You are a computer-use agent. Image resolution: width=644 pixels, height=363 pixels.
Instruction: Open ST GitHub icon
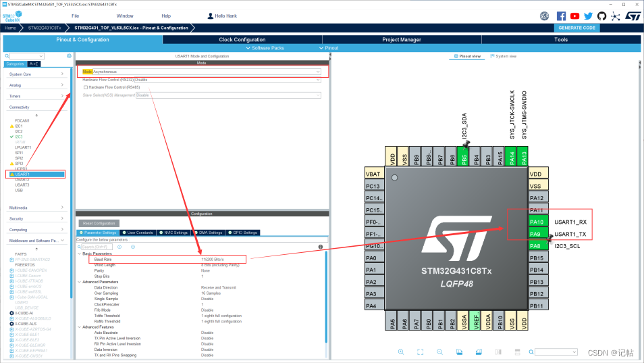click(x=601, y=16)
